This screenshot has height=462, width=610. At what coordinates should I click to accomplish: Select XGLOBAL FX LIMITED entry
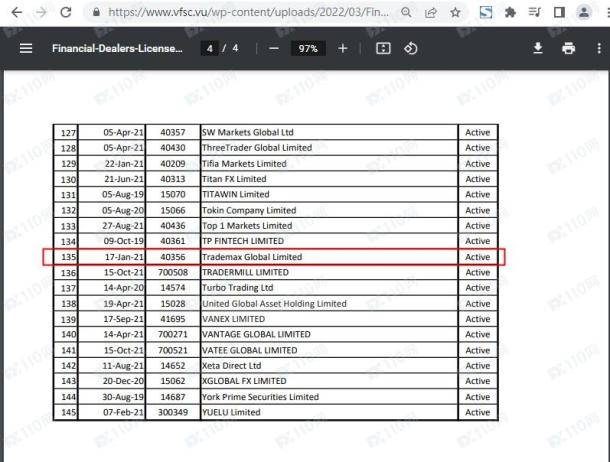point(244,381)
